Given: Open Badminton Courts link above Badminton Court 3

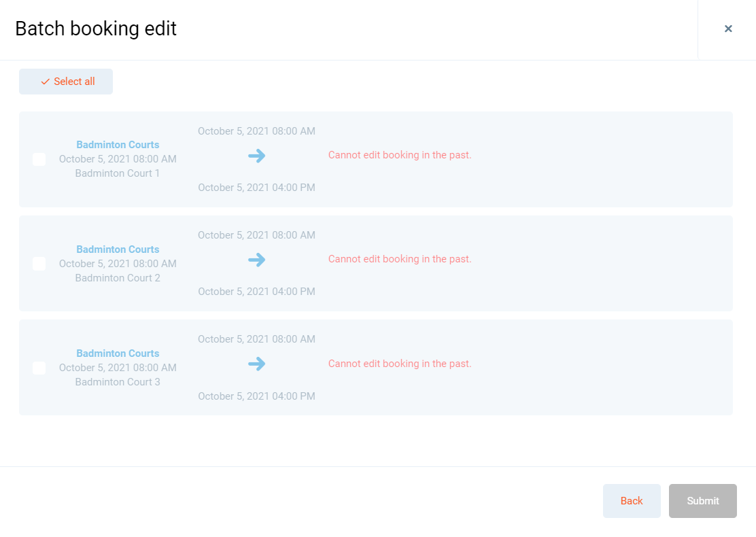Looking at the screenshot, I should 118,353.
